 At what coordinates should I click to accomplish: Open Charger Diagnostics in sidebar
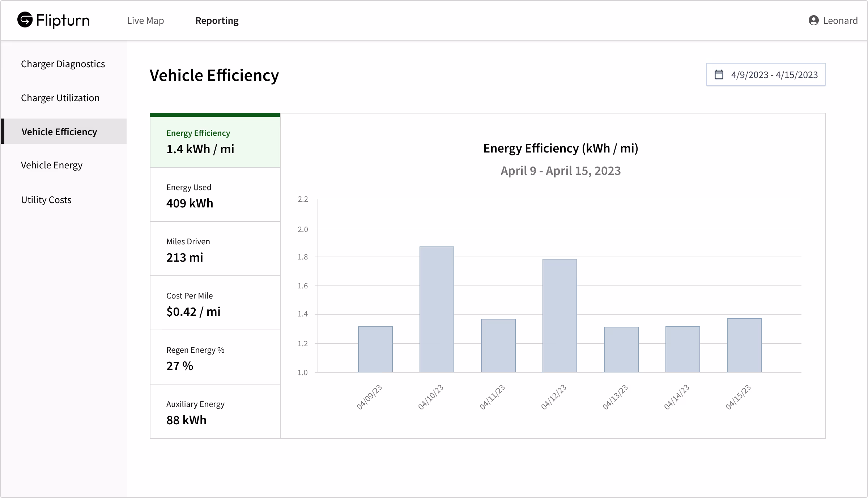(63, 64)
